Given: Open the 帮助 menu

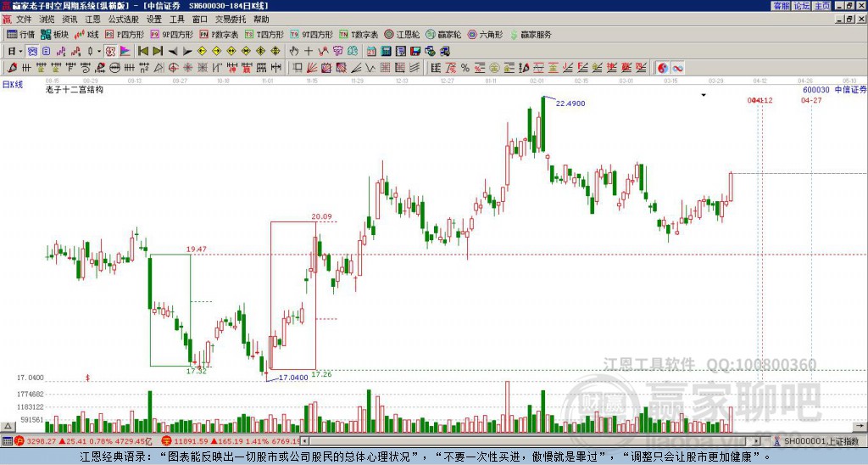Looking at the screenshot, I should (x=261, y=20).
